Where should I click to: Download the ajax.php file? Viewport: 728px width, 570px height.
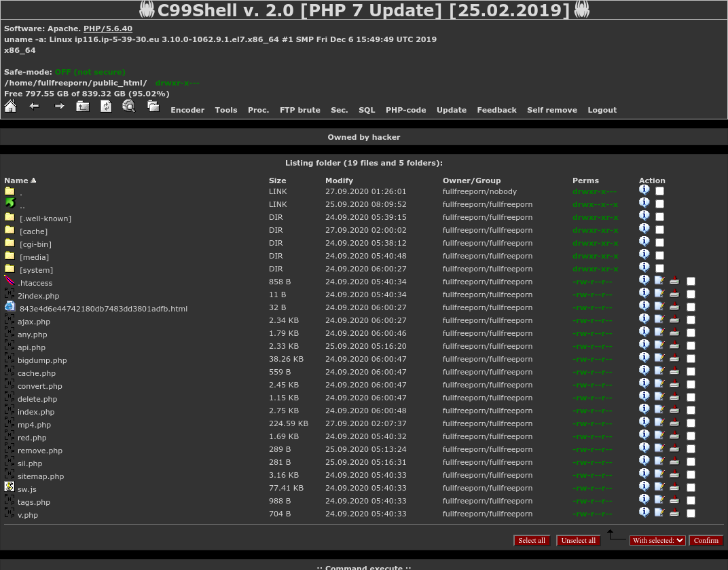pyautogui.click(x=674, y=319)
